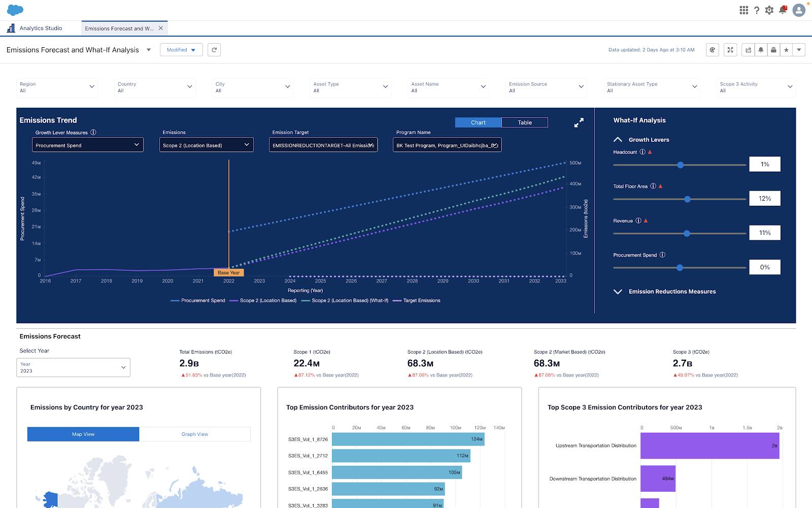
Task: Open the Program Name dropdown
Action: coord(447,145)
